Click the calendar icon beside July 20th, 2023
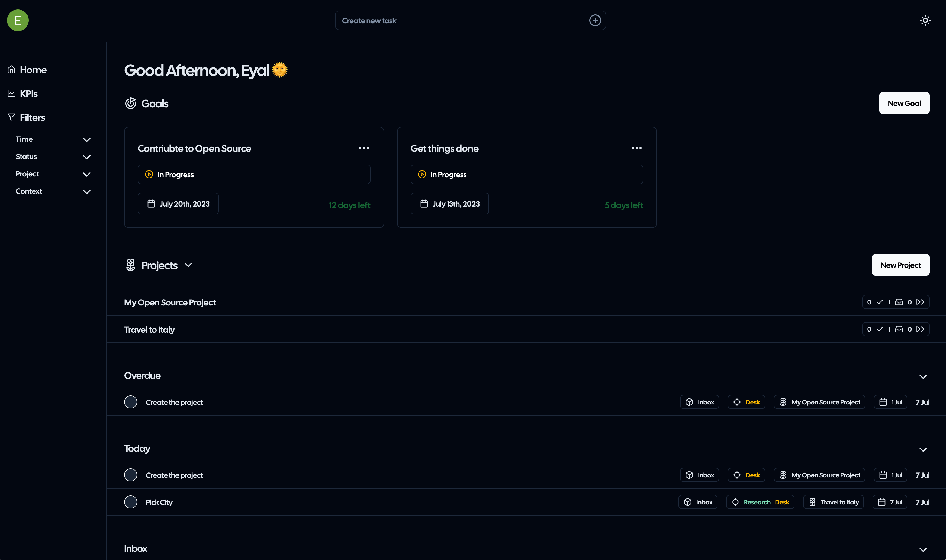The width and height of the screenshot is (946, 560). coord(151,203)
